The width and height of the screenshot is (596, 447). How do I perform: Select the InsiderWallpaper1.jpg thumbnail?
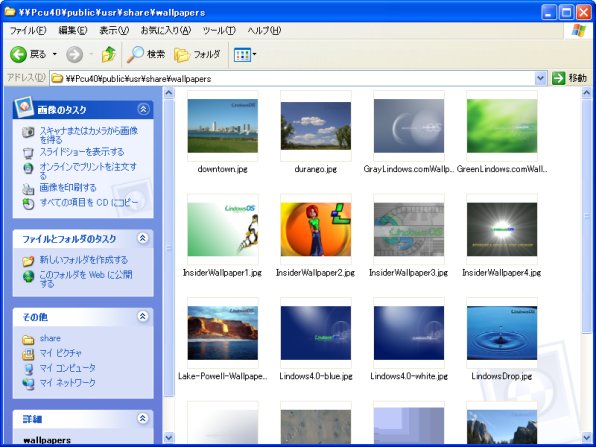(222, 229)
